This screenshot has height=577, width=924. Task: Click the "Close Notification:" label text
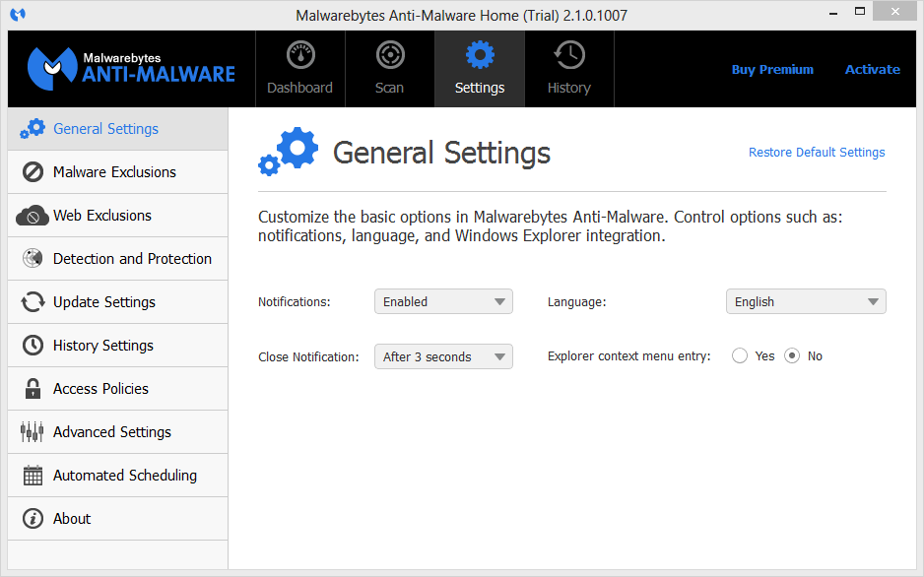coord(308,357)
